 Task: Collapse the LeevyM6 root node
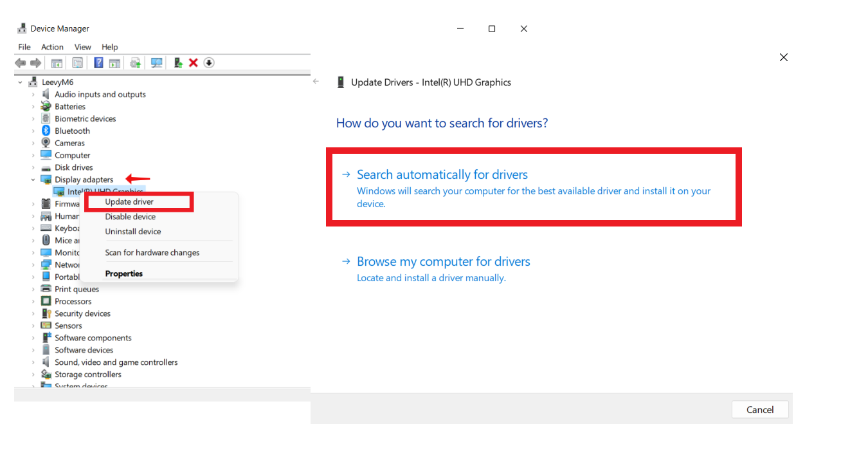point(21,82)
